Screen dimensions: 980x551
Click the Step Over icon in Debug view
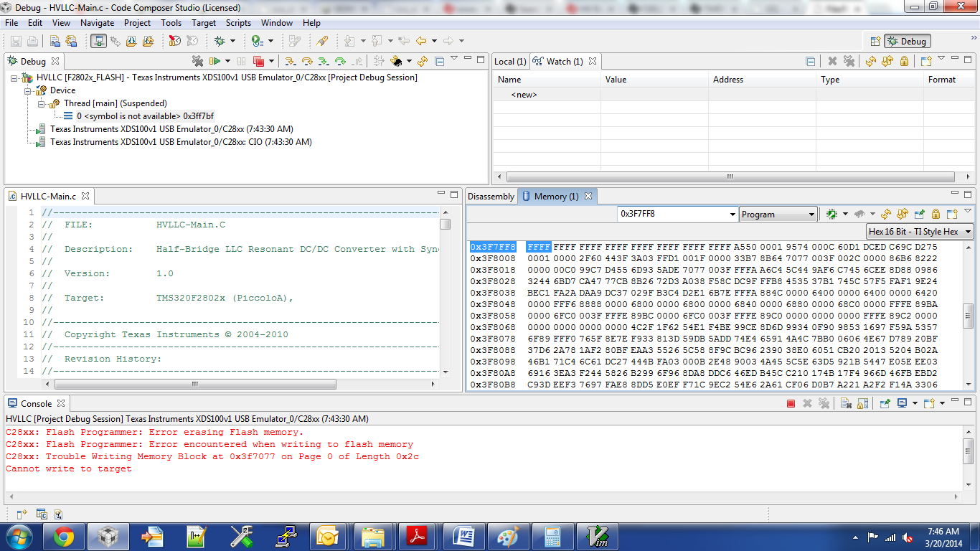point(307,62)
